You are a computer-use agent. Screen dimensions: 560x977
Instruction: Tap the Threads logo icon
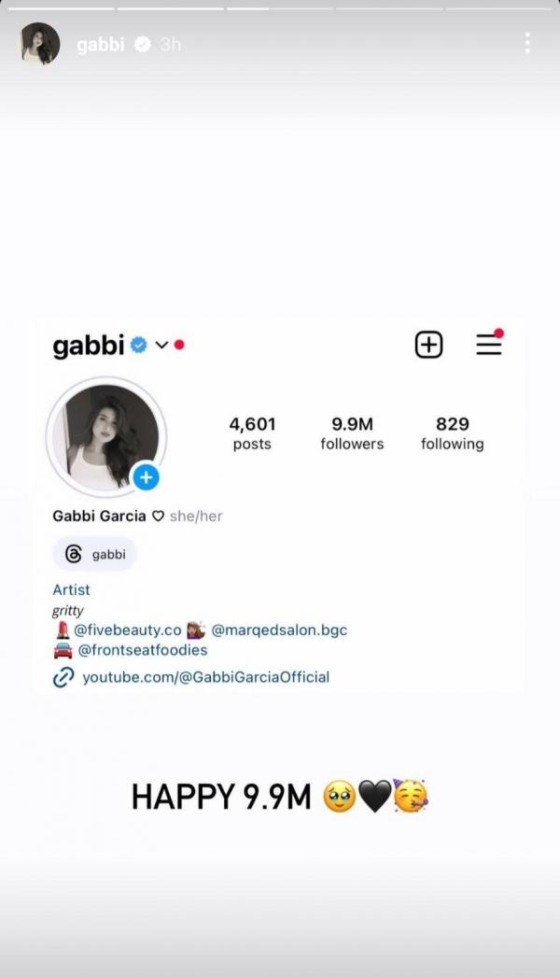click(x=74, y=554)
